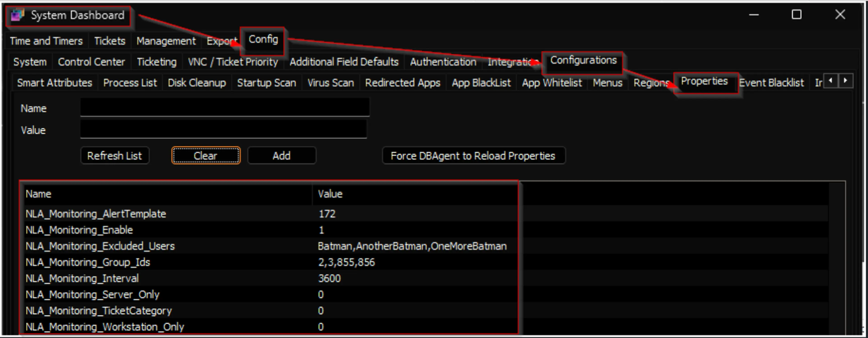Viewport: 868px width, 338px height.
Task: Open the Management tab
Action: (166, 41)
